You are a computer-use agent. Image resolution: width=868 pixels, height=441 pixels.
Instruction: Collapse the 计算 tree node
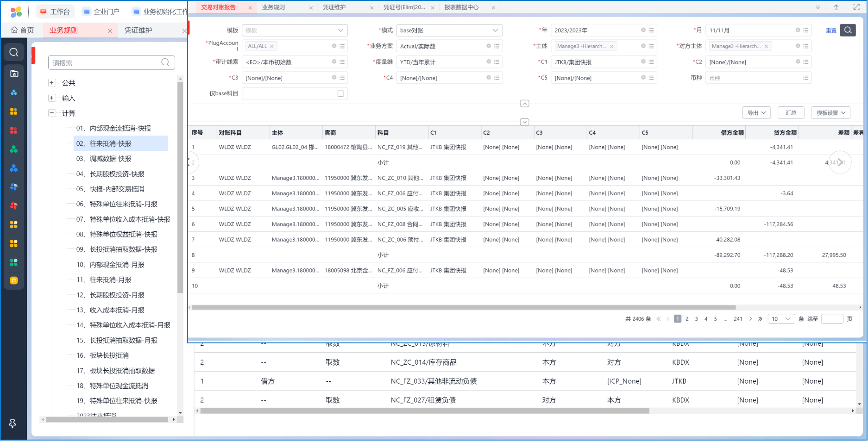coord(52,113)
